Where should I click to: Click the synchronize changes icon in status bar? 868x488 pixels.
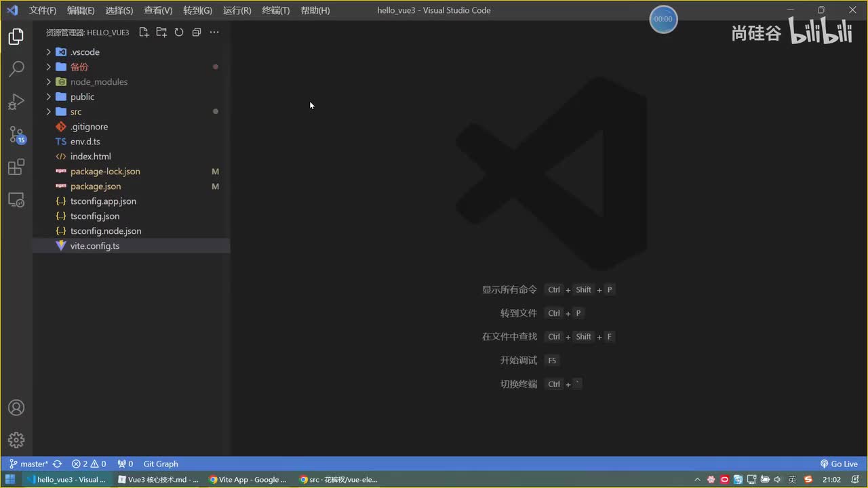click(58, 464)
